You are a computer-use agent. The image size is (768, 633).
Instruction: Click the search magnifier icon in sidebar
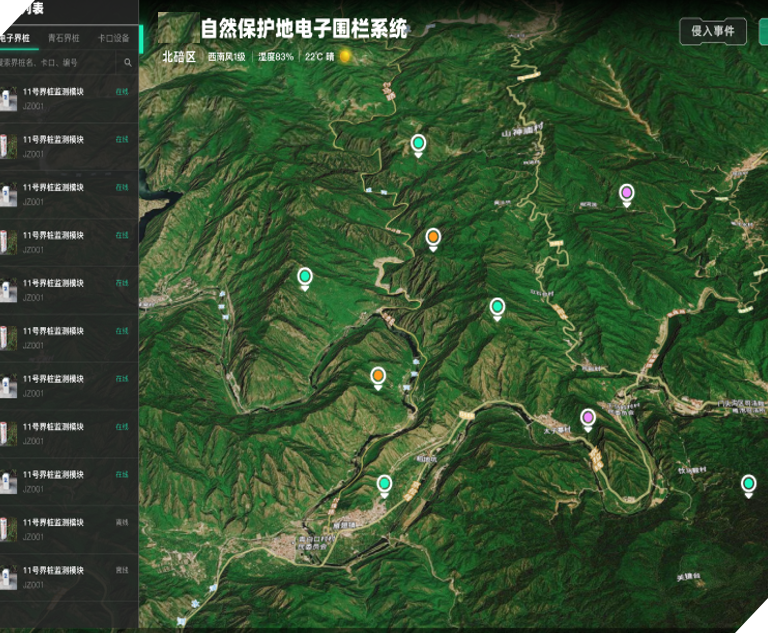(x=128, y=63)
